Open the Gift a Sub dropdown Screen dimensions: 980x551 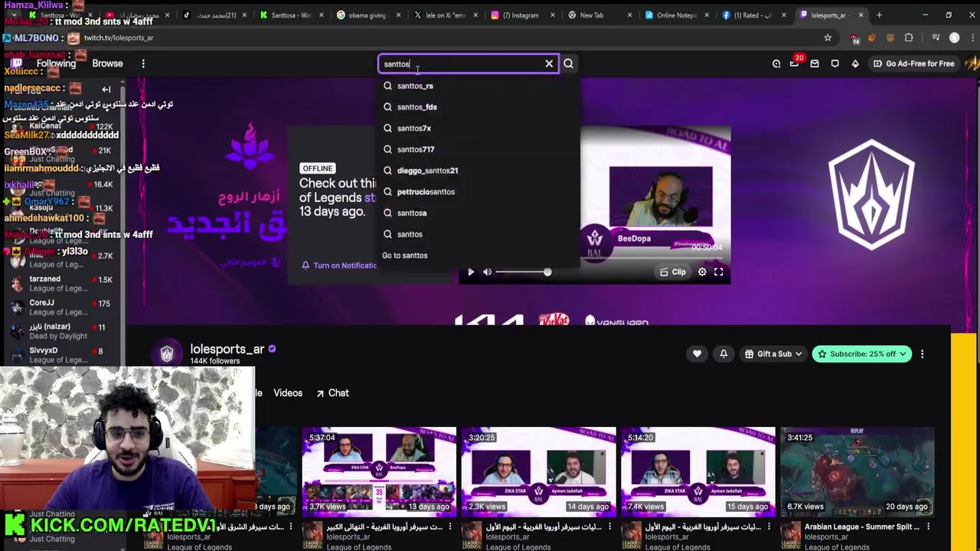point(774,354)
